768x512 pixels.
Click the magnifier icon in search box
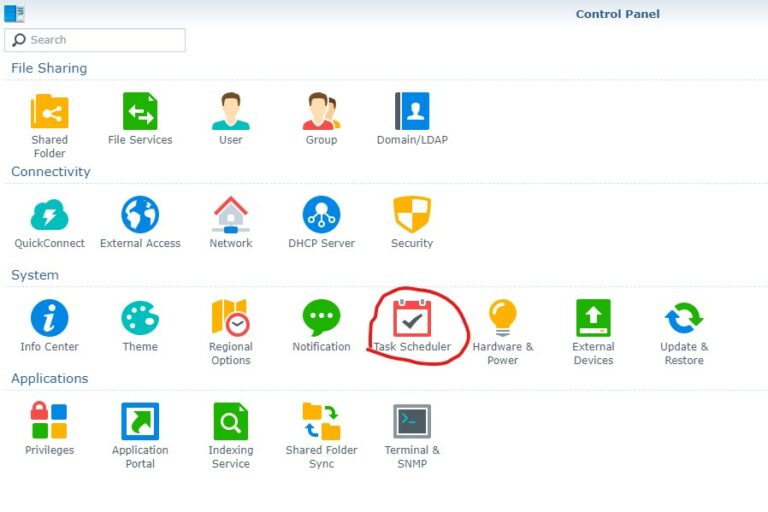point(19,40)
